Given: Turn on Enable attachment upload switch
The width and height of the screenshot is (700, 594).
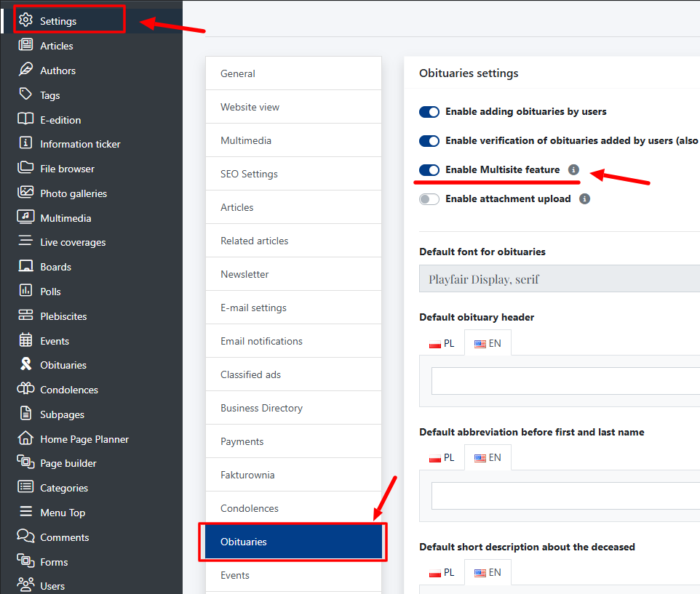Looking at the screenshot, I should pos(429,199).
